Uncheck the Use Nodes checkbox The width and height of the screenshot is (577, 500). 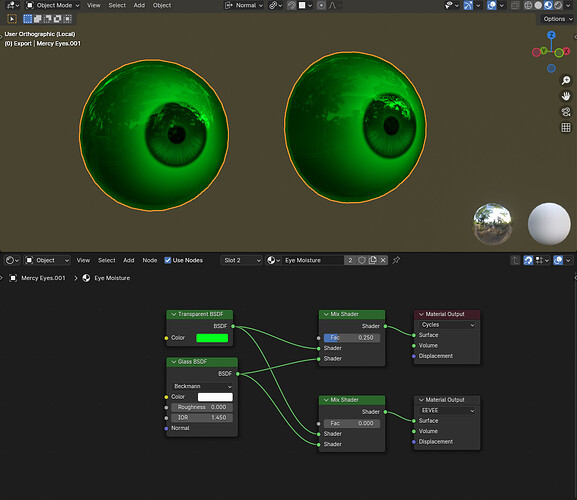[x=168, y=260]
